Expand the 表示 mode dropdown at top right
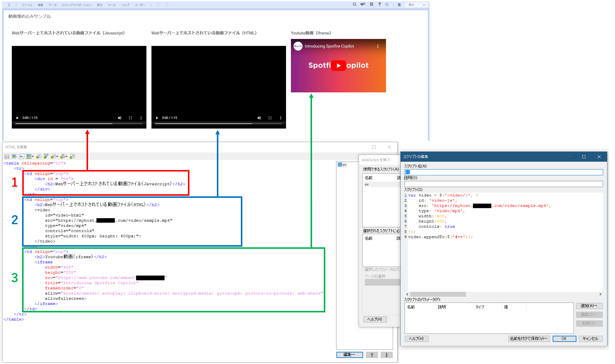The image size is (615, 364). coord(417,5)
